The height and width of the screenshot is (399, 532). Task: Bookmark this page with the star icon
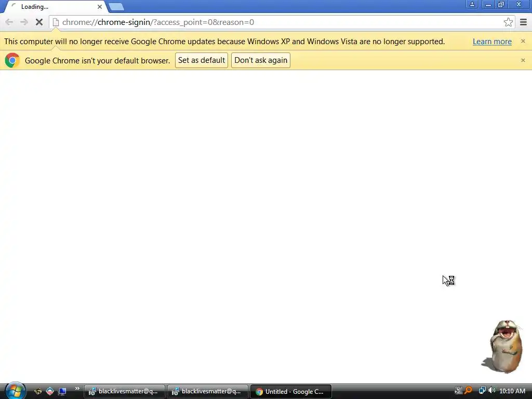(x=508, y=22)
